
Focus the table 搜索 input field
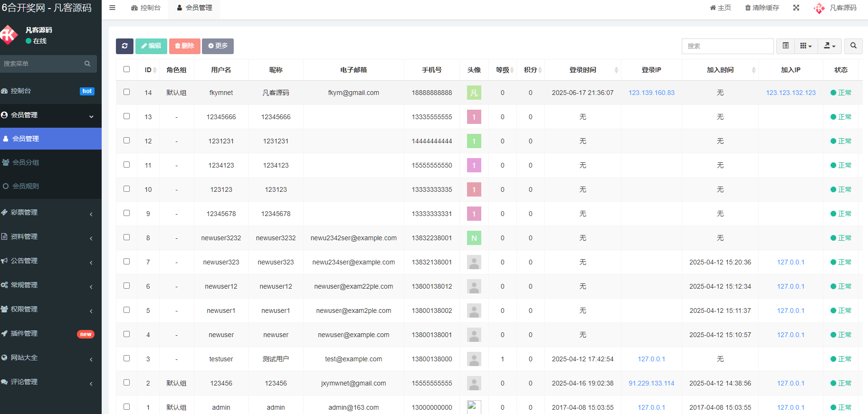[727, 46]
